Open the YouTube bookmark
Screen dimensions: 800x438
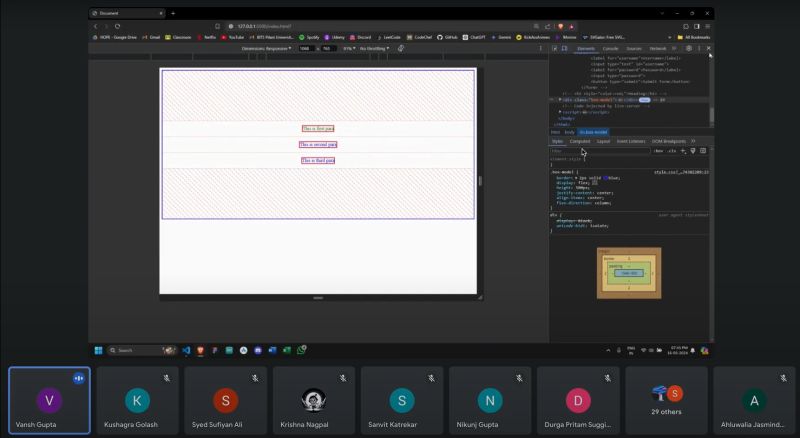(x=232, y=37)
